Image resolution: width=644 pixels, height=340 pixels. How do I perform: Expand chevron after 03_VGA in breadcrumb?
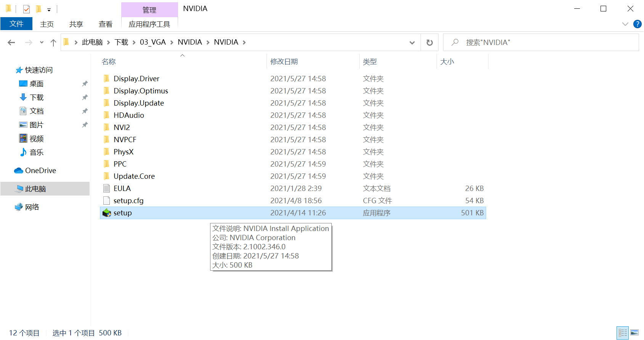click(x=172, y=42)
